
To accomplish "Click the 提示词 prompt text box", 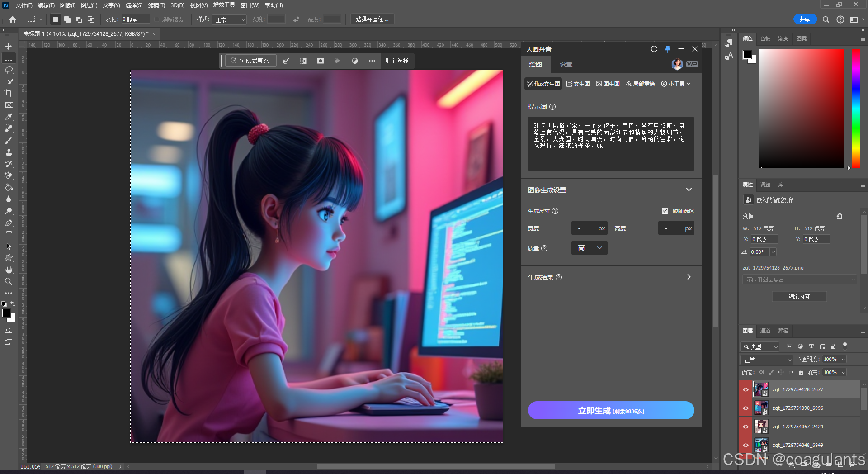I will (x=611, y=144).
